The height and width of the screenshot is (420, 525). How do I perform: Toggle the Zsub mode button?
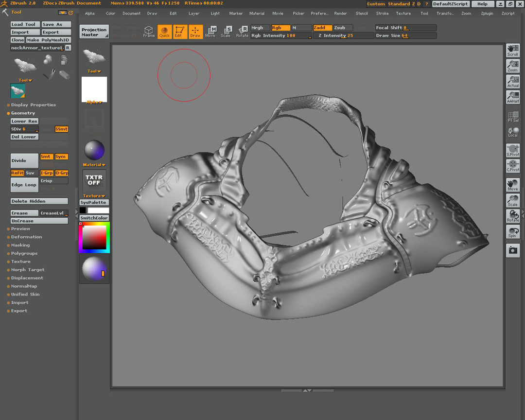tap(343, 28)
